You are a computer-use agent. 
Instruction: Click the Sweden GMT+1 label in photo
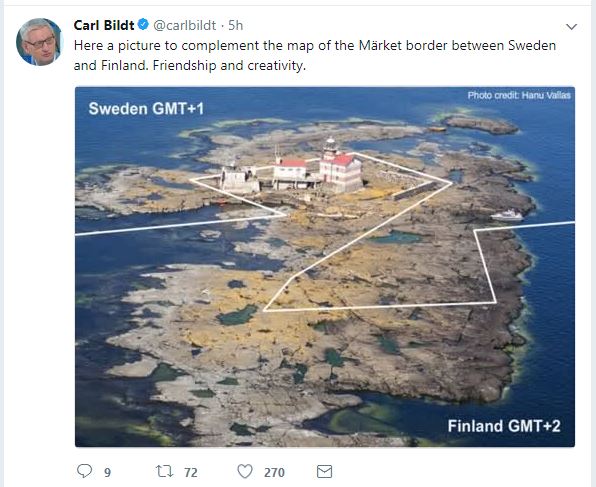point(146,109)
